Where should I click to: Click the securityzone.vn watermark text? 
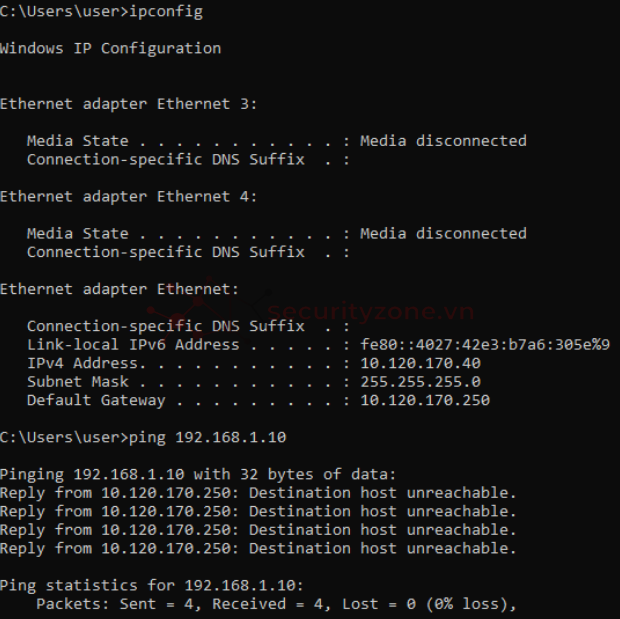point(370,311)
